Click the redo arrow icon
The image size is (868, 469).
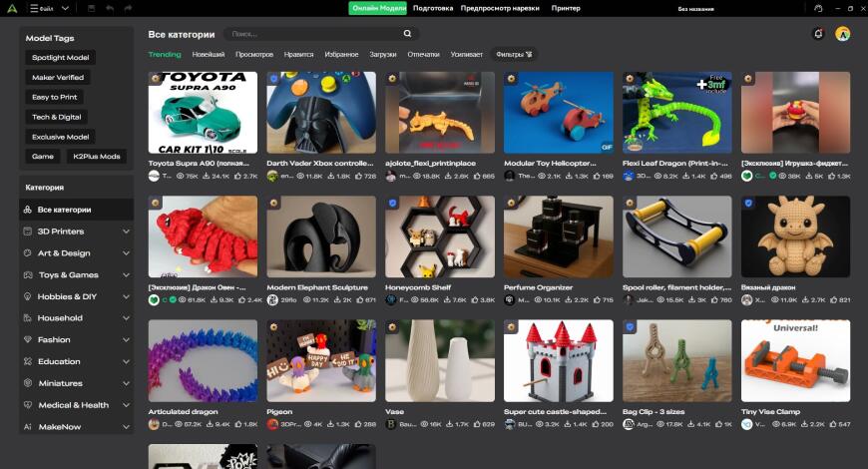click(x=128, y=8)
